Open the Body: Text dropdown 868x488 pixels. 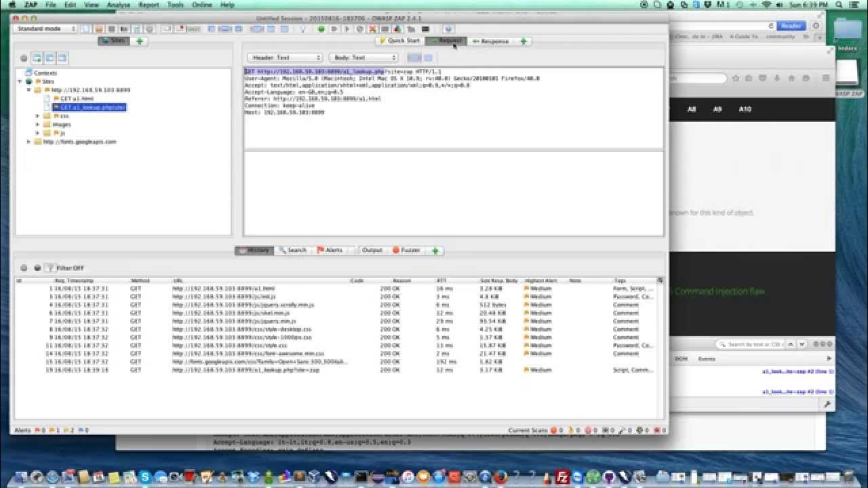(x=363, y=58)
